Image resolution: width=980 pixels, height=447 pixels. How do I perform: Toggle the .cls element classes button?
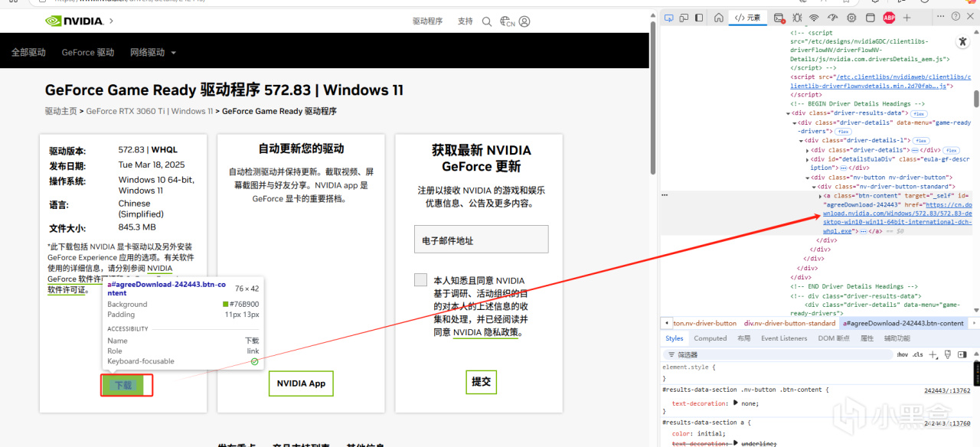pyautogui.click(x=917, y=354)
